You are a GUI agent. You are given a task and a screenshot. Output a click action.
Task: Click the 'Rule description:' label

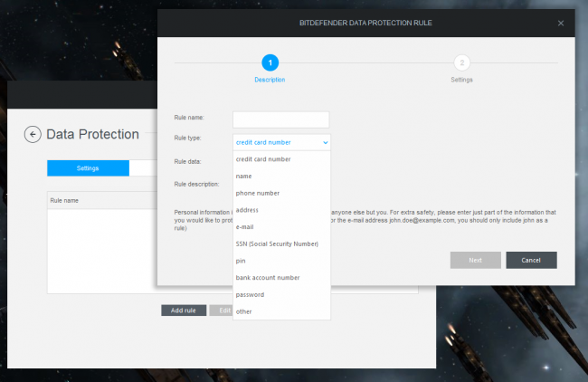(x=196, y=185)
